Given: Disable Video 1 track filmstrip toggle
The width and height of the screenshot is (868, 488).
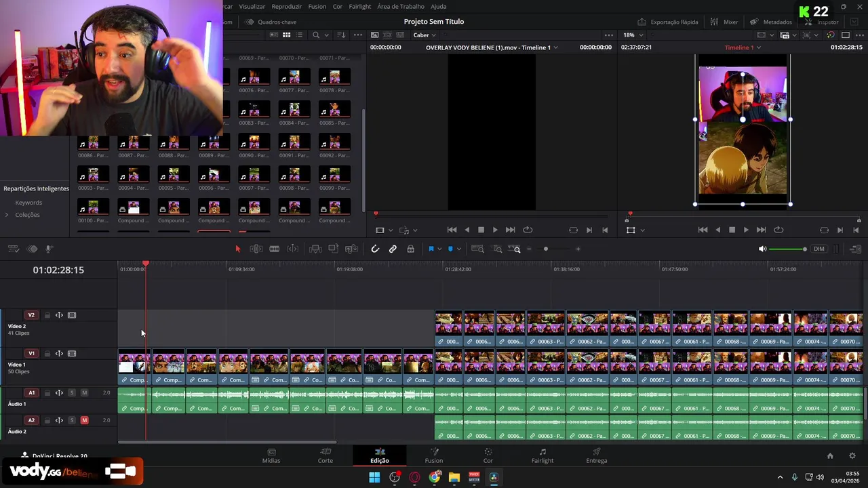Looking at the screenshot, I should pyautogui.click(x=72, y=353).
